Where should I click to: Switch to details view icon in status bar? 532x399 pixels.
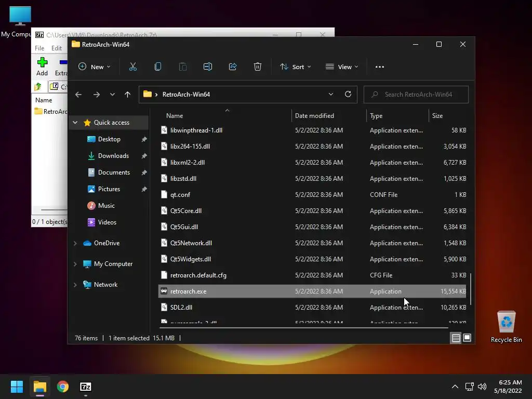click(x=456, y=338)
